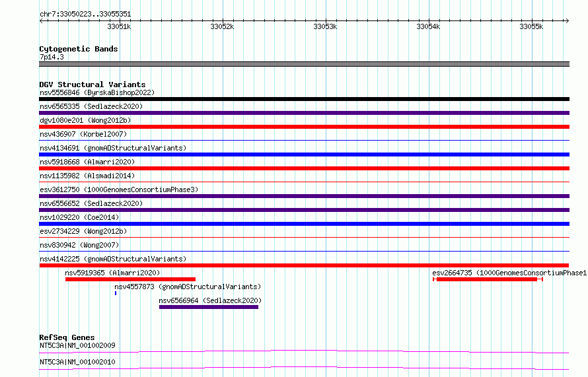Click the gray 7p14.3 cytogenetic band
Image resolution: width=588 pixels, height=377 pixels.
pyautogui.click(x=304, y=65)
